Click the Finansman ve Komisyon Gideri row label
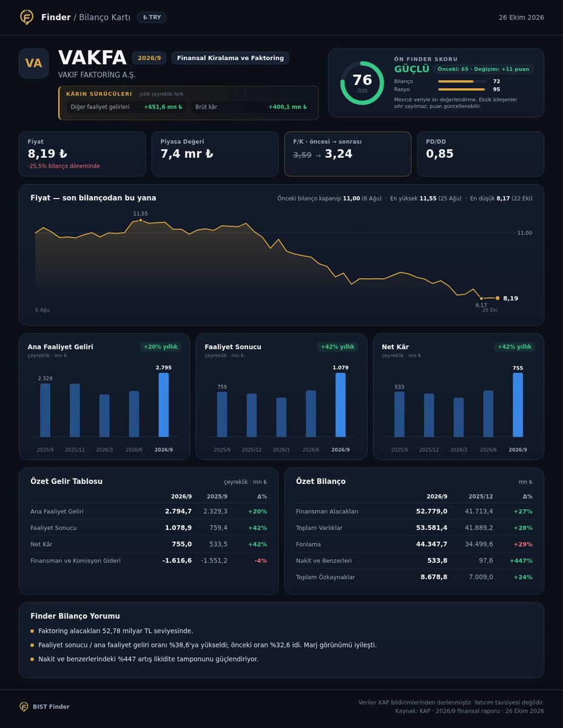Image resolution: width=563 pixels, height=728 pixels. 76,560
